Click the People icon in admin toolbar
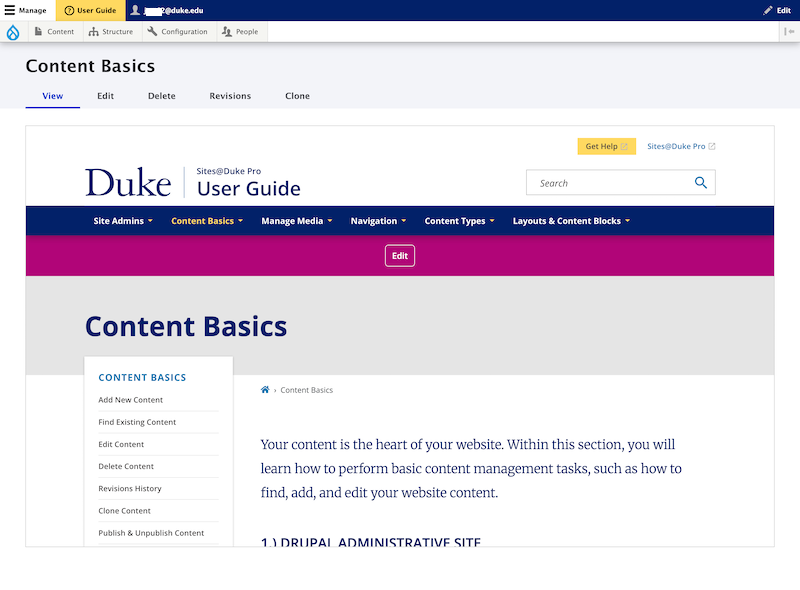The image size is (800, 590). point(224,31)
